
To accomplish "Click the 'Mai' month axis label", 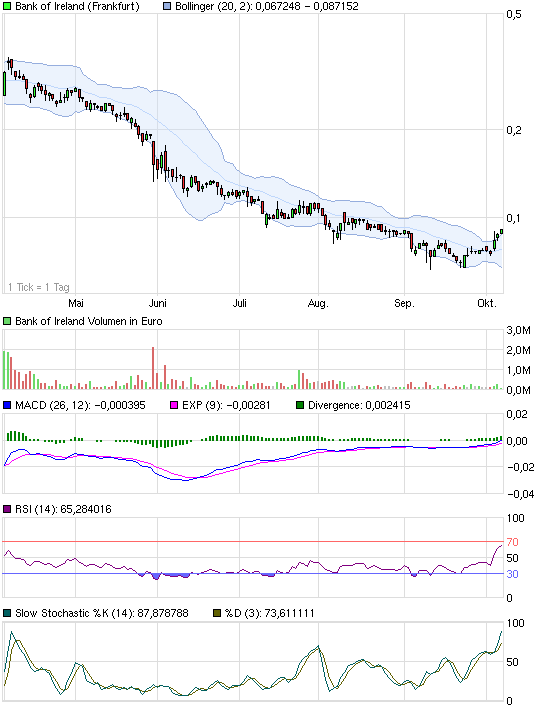I will pyautogui.click(x=76, y=303).
